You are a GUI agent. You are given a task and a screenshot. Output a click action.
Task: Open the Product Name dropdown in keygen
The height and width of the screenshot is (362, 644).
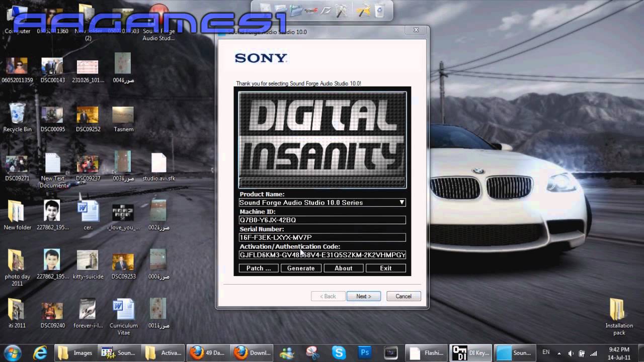(x=322, y=203)
